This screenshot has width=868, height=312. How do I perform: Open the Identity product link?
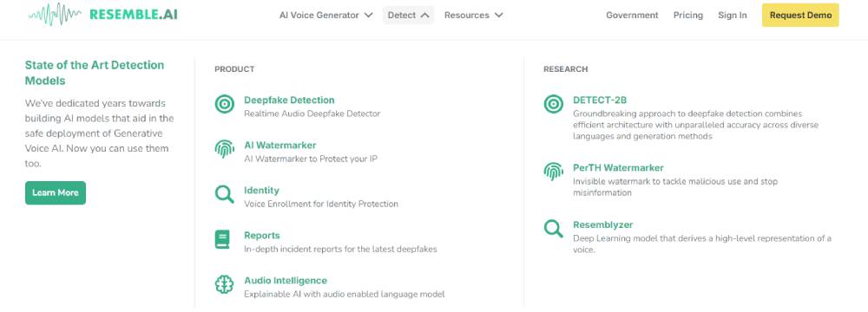(x=261, y=191)
